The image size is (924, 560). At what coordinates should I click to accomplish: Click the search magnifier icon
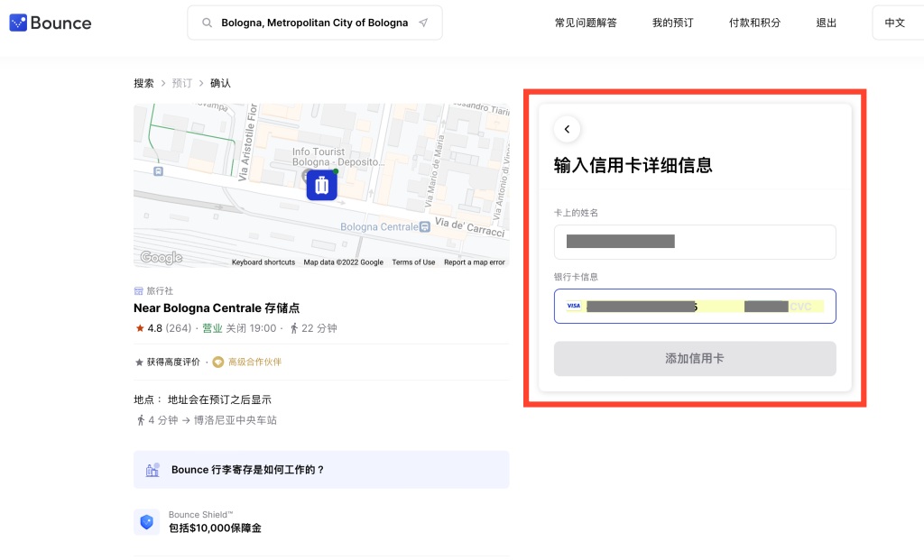pyautogui.click(x=207, y=23)
